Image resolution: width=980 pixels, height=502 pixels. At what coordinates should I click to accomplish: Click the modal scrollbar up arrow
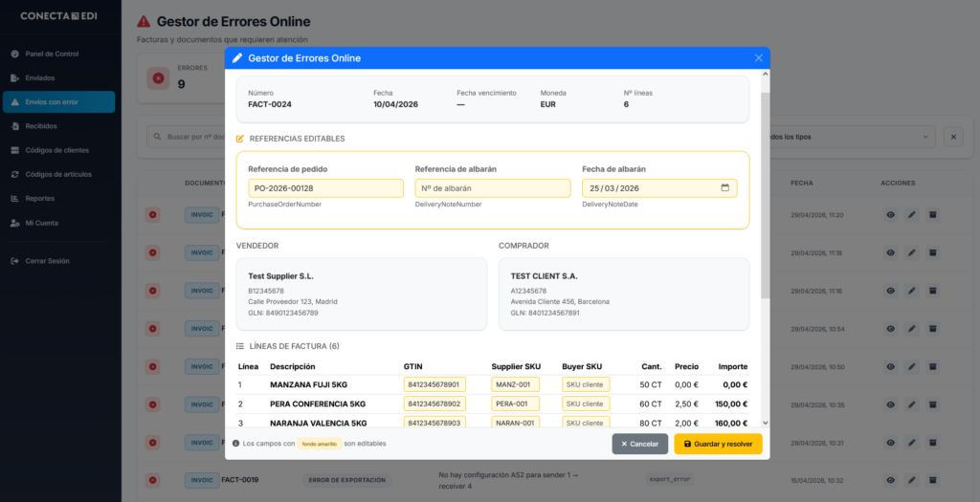coord(766,75)
